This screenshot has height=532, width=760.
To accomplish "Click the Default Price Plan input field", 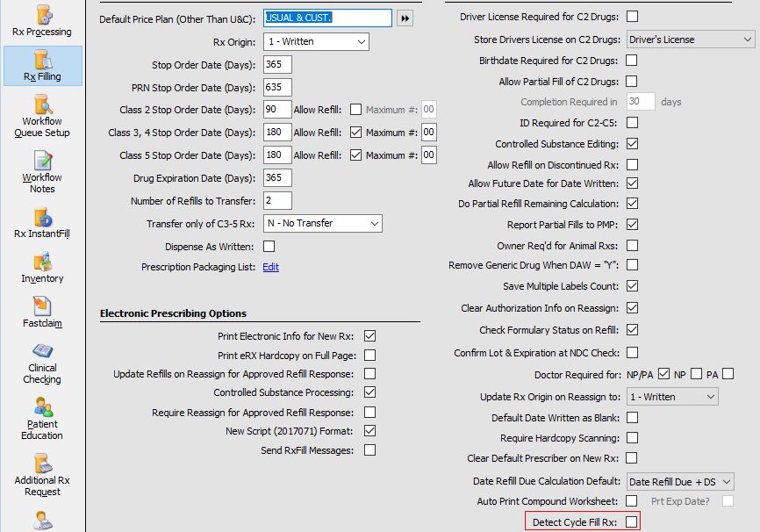I will 327,18.
